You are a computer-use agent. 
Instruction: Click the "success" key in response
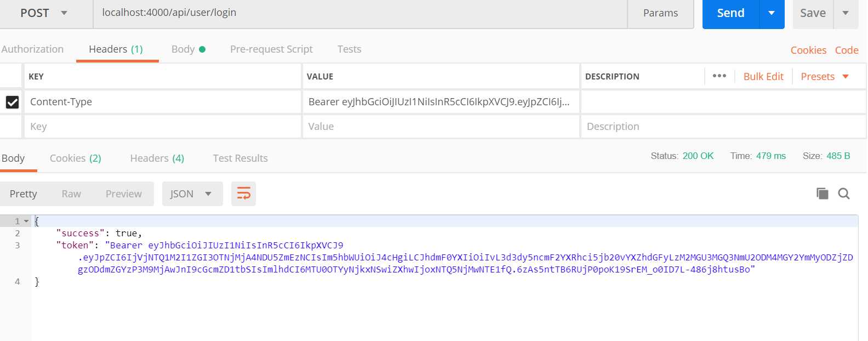(81, 234)
